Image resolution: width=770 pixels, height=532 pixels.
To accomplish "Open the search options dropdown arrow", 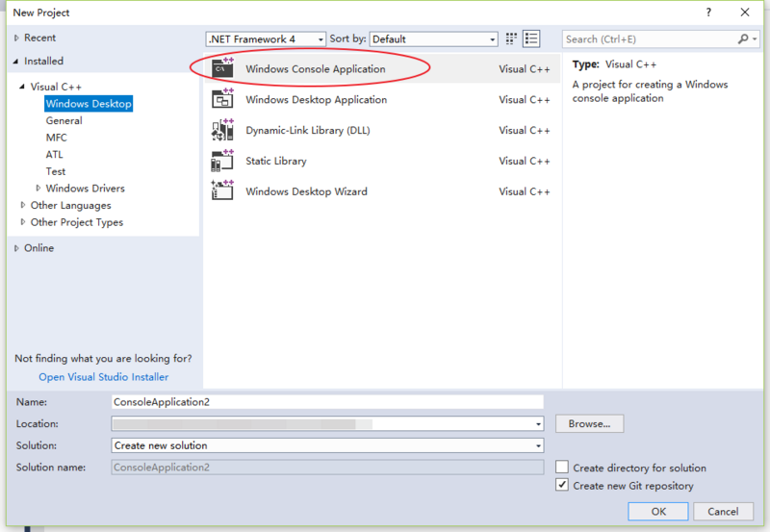I will coord(755,38).
